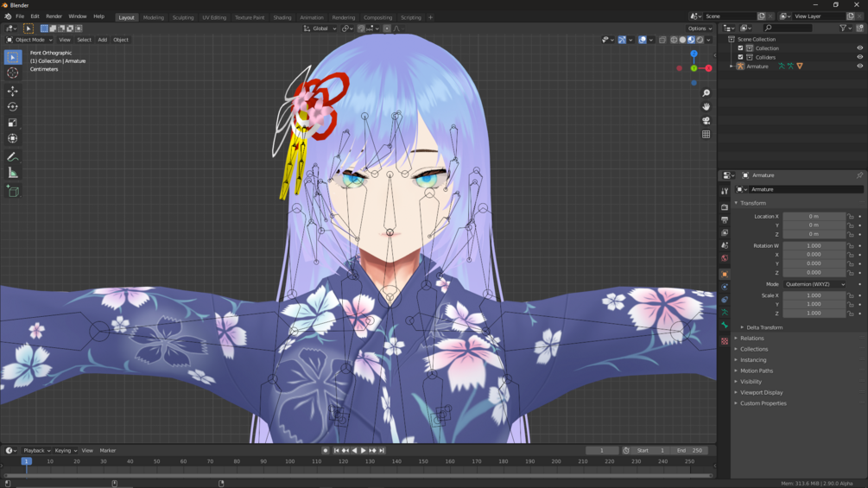Open the Object Constraints properties tab

tap(725, 300)
